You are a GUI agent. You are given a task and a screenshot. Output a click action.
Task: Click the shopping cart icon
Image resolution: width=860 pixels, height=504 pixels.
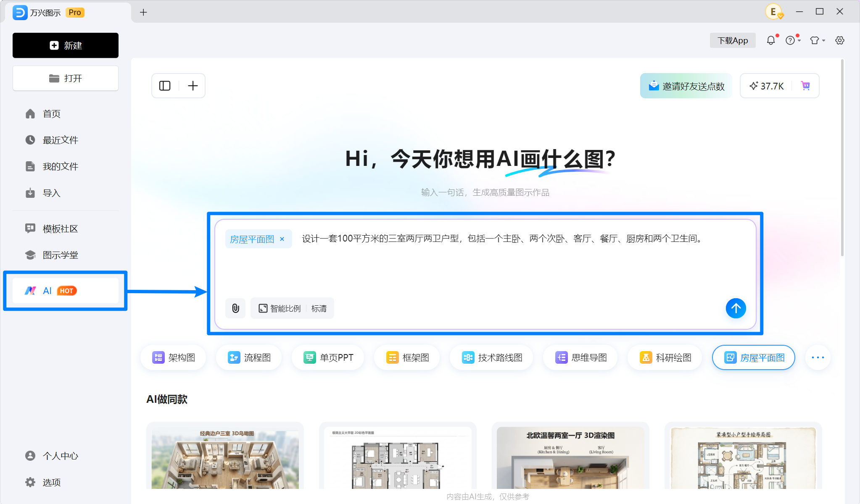tap(806, 86)
